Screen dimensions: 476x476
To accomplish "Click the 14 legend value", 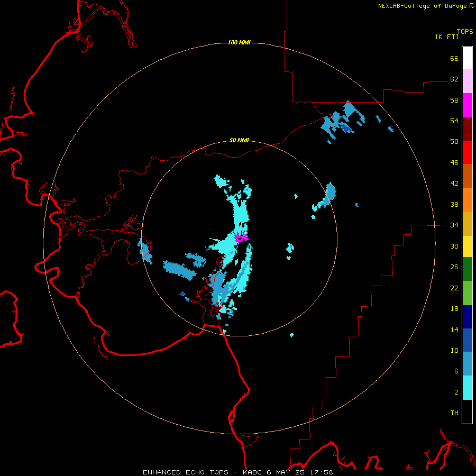I will coord(454,329).
